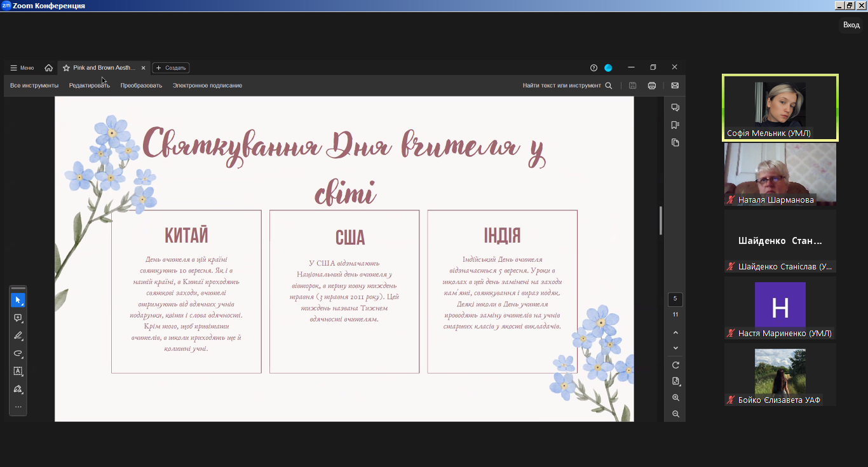Select the highlight pen tool
The height and width of the screenshot is (467, 868).
(x=18, y=335)
